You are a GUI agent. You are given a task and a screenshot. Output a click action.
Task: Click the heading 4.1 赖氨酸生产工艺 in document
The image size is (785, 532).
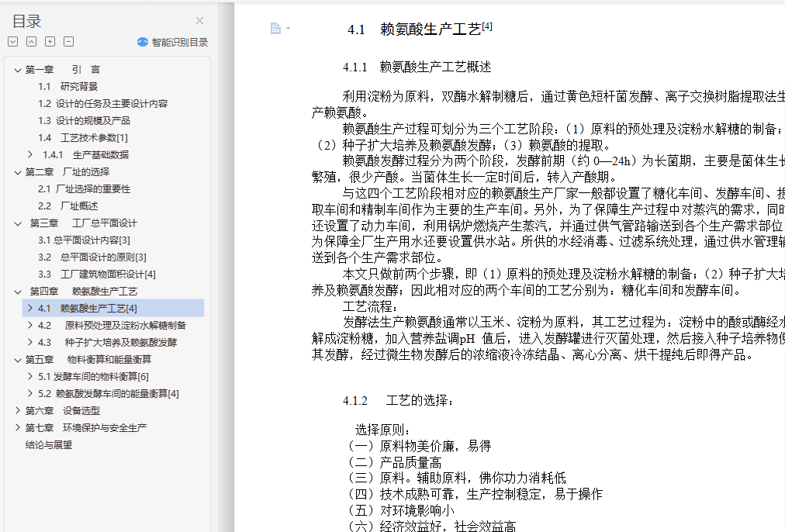[x=420, y=29]
